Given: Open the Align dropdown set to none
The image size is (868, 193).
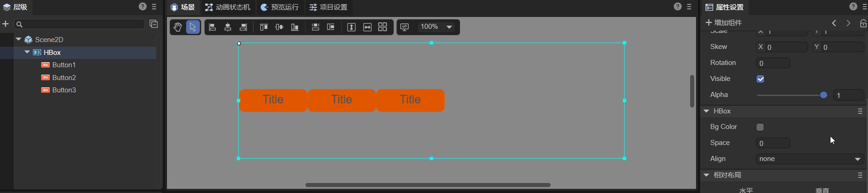Looking at the screenshot, I should point(809,159).
